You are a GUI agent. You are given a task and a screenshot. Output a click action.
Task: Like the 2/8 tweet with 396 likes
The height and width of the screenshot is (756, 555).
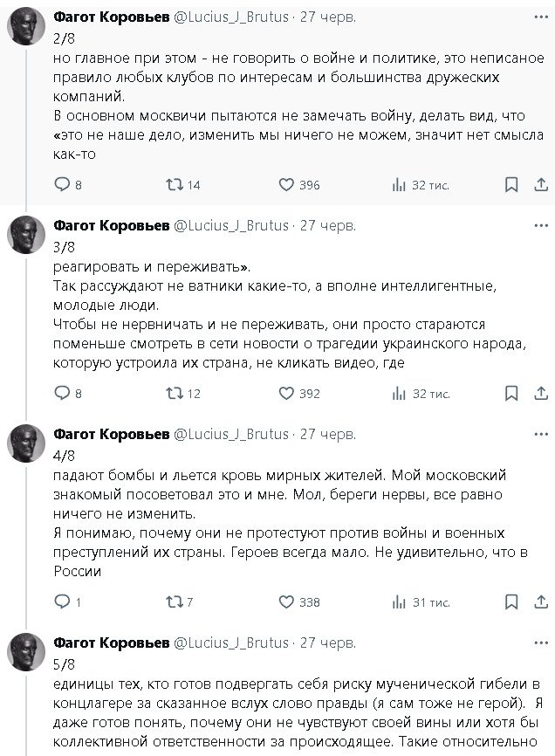point(285,184)
